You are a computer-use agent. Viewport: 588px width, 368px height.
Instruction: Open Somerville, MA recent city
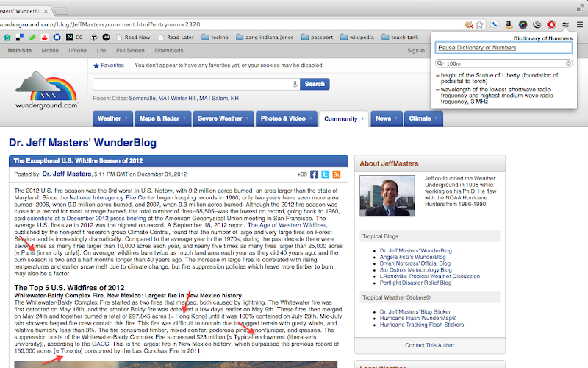pyautogui.click(x=148, y=99)
